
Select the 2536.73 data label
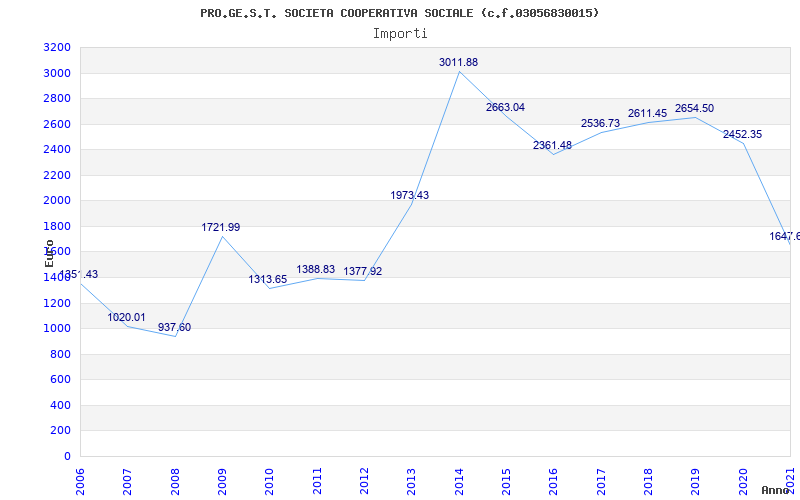[x=600, y=123]
